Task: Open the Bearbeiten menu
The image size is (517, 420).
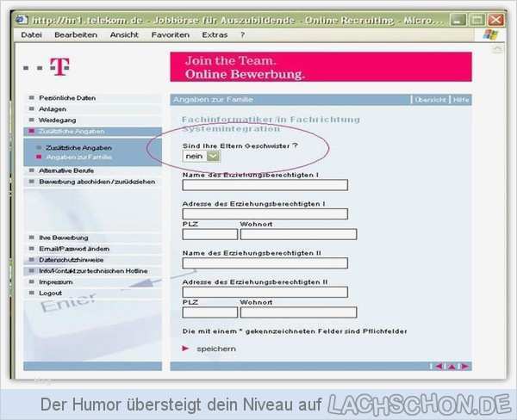Action: tap(76, 35)
